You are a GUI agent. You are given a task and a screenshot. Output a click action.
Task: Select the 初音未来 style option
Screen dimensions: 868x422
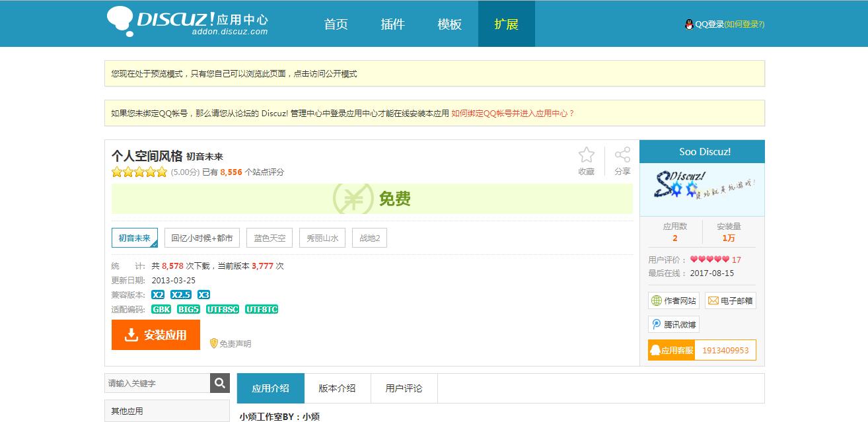click(x=135, y=238)
